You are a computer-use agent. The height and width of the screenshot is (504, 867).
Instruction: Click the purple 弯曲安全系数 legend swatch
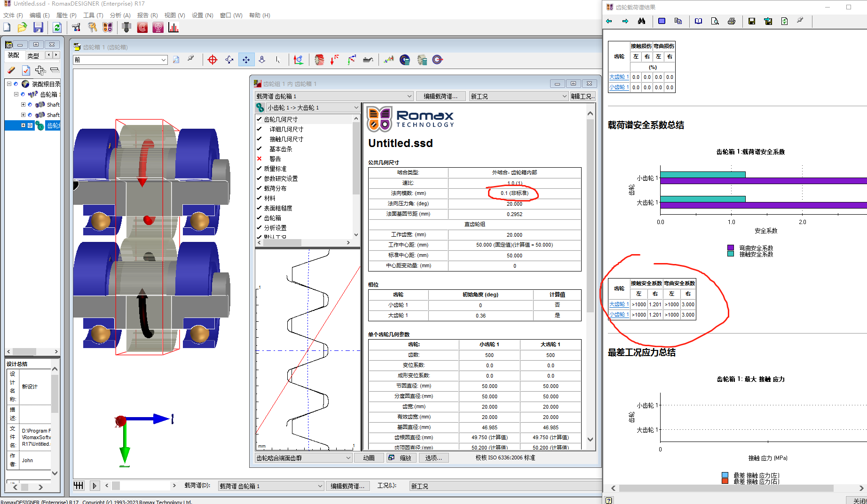pos(731,248)
